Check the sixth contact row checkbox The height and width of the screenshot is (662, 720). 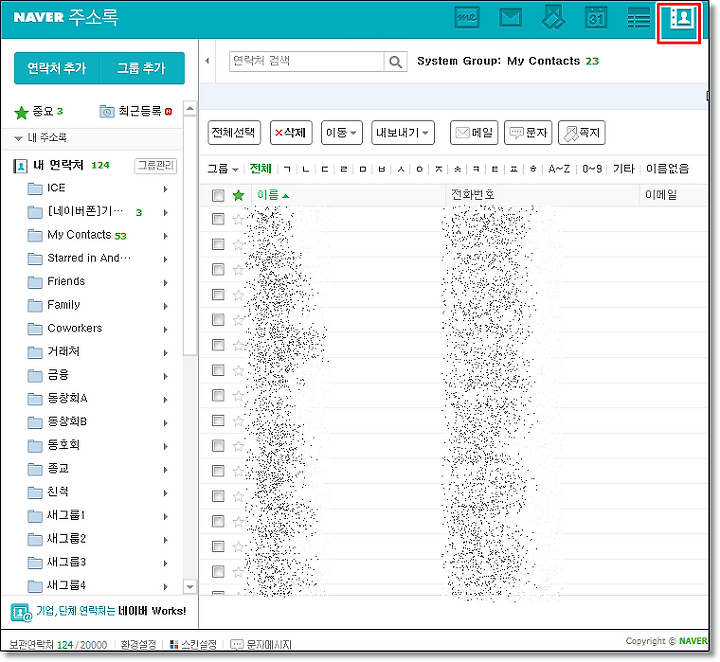click(218, 345)
